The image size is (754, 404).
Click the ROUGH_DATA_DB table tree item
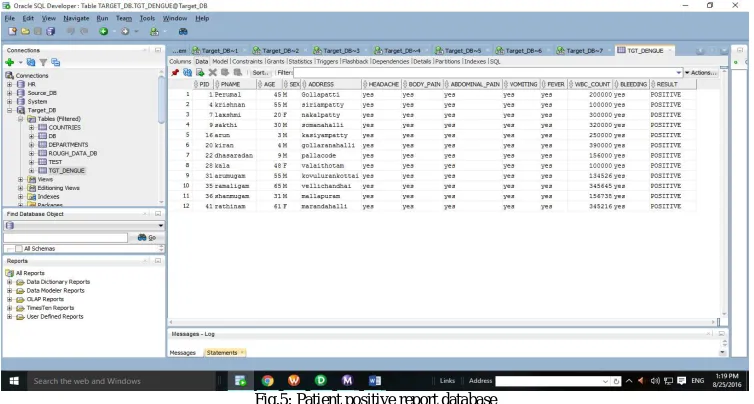pos(73,153)
